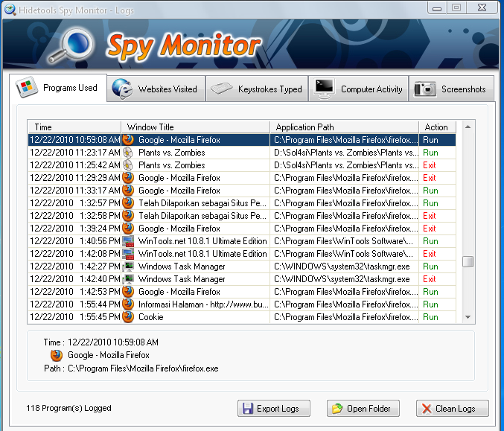
Task: Sort by Action column header
Action: pyautogui.click(x=438, y=127)
